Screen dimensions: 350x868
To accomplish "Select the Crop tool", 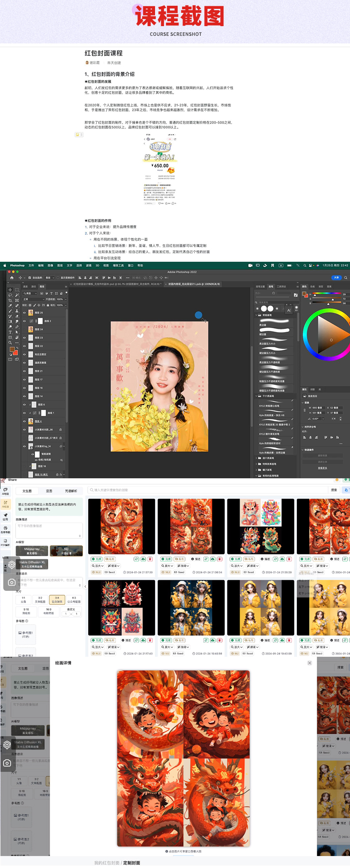I will click(10, 300).
